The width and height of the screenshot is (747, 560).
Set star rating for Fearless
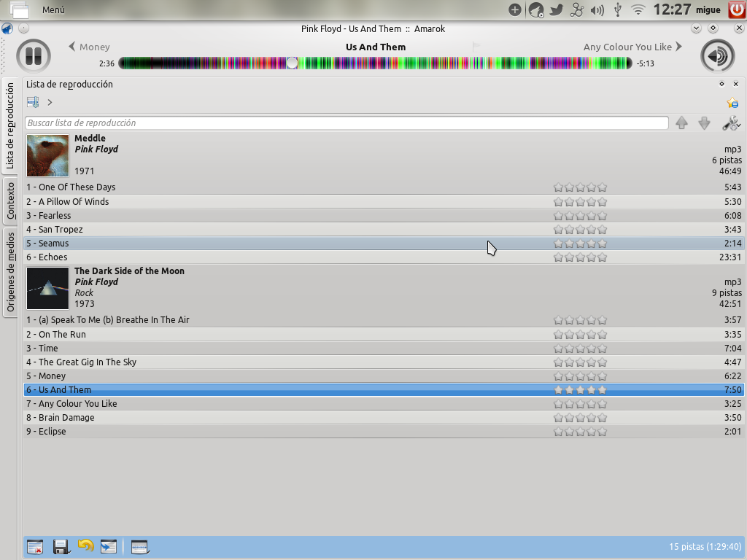[580, 215]
